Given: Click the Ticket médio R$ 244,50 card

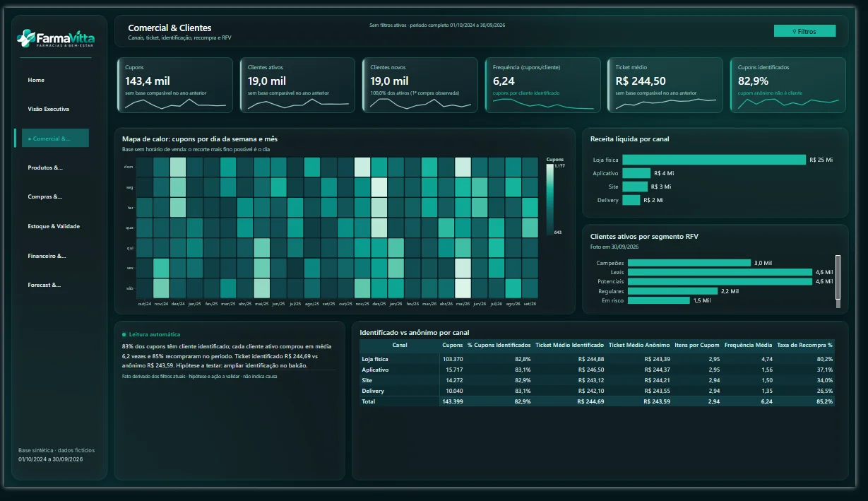Looking at the screenshot, I should [x=665, y=85].
